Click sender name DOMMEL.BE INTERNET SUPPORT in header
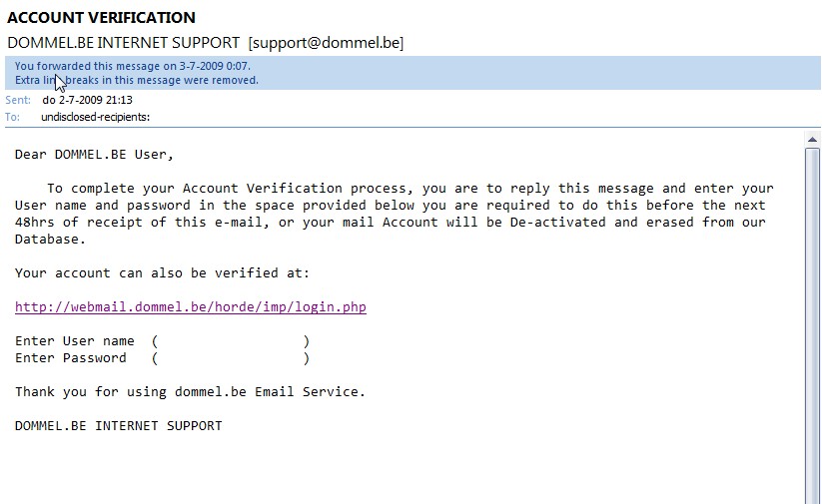This screenshot has height=504, width=822. 124,43
